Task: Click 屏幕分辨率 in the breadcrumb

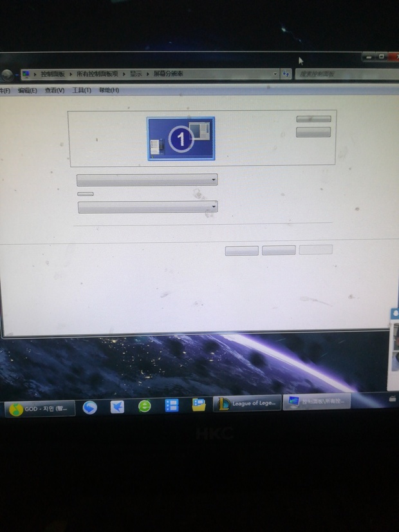Action: pos(169,73)
